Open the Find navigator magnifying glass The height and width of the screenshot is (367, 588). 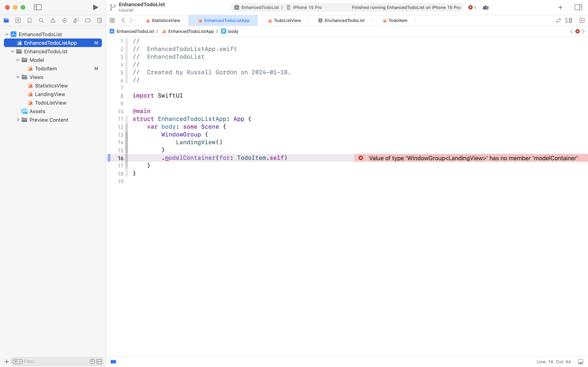click(41, 20)
